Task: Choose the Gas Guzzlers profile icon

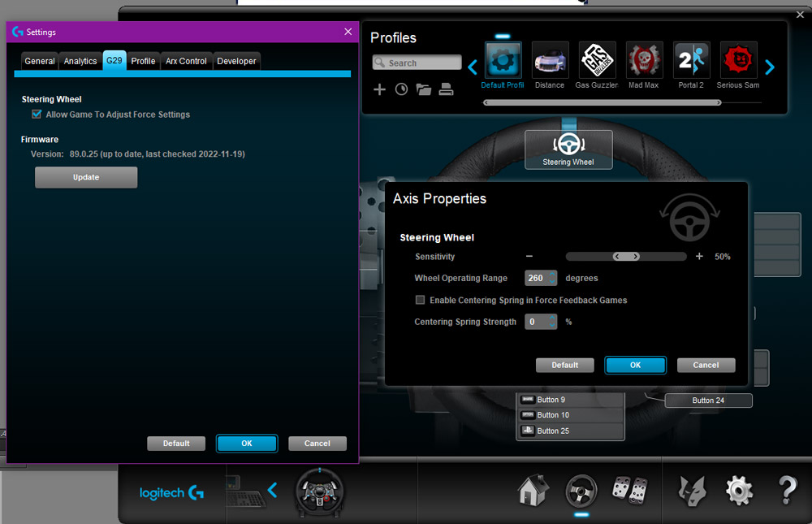Action: coord(597,59)
